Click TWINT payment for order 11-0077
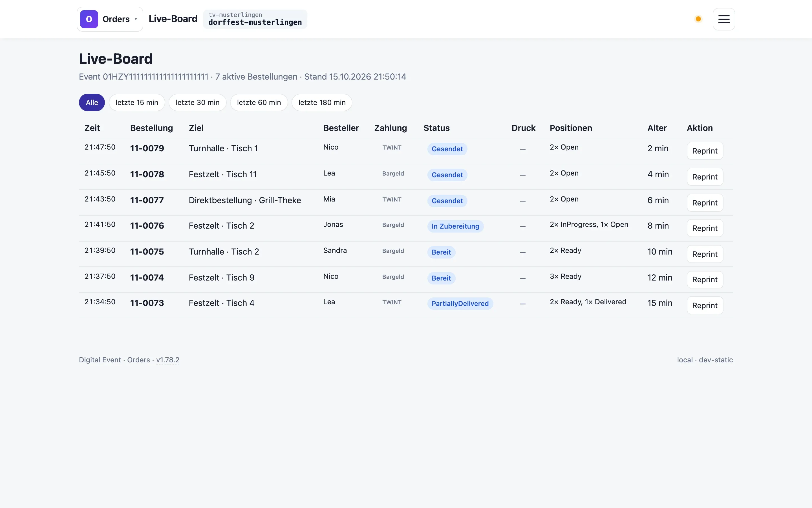 pos(392,200)
